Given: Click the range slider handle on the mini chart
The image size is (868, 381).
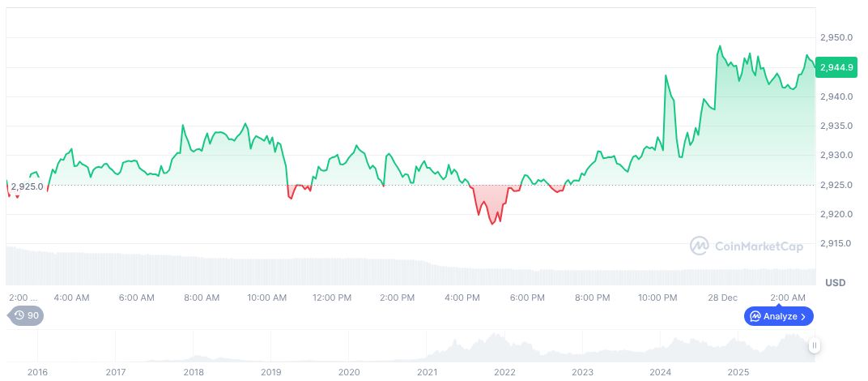Looking at the screenshot, I should [x=815, y=345].
